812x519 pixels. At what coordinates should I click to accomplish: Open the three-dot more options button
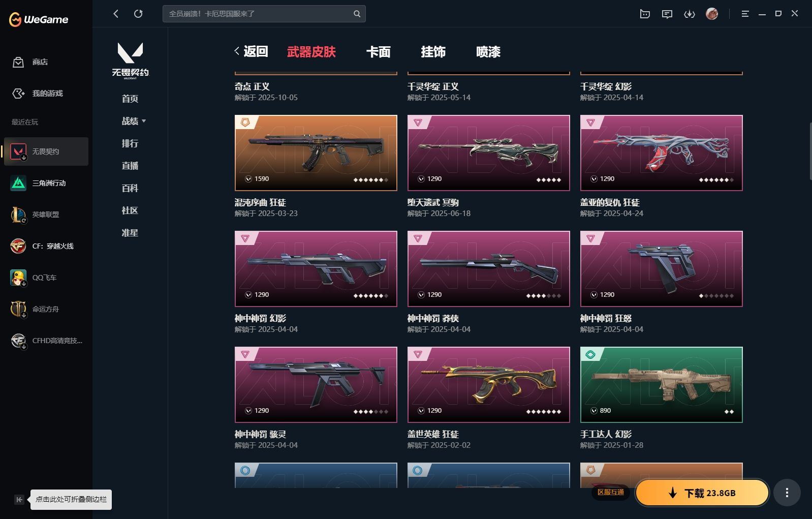[787, 493]
